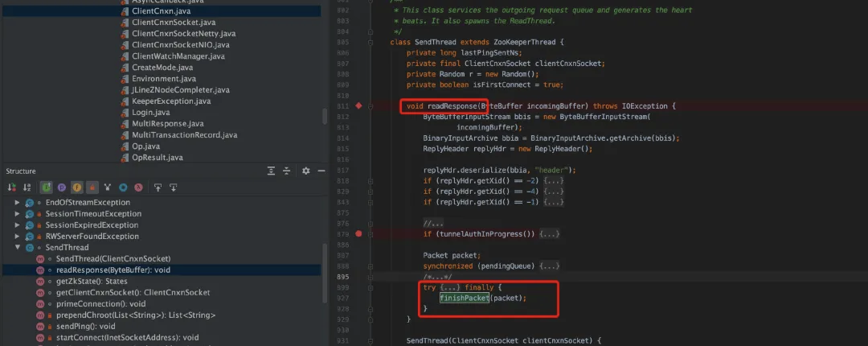The height and width of the screenshot is (346, 868).
Task: Toggle Show Lambdas icon in Structure toolbar
Action: click(x=138, y=187)
